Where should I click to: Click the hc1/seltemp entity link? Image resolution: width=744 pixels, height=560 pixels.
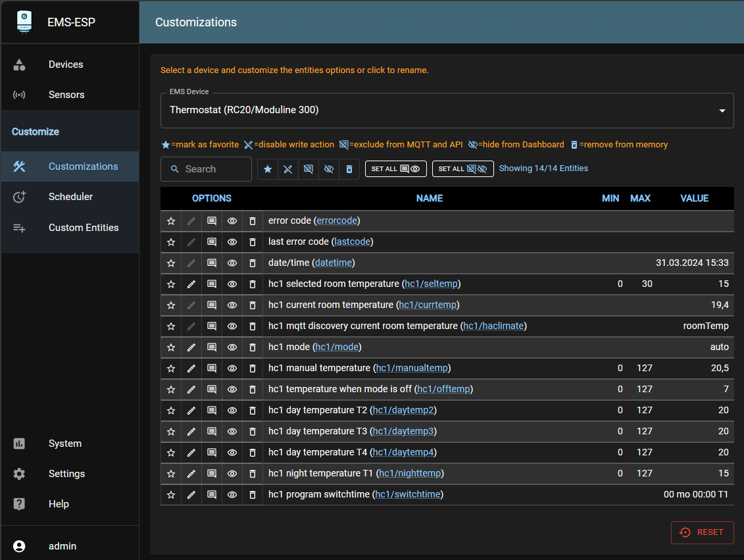click(x=431, y=284)
